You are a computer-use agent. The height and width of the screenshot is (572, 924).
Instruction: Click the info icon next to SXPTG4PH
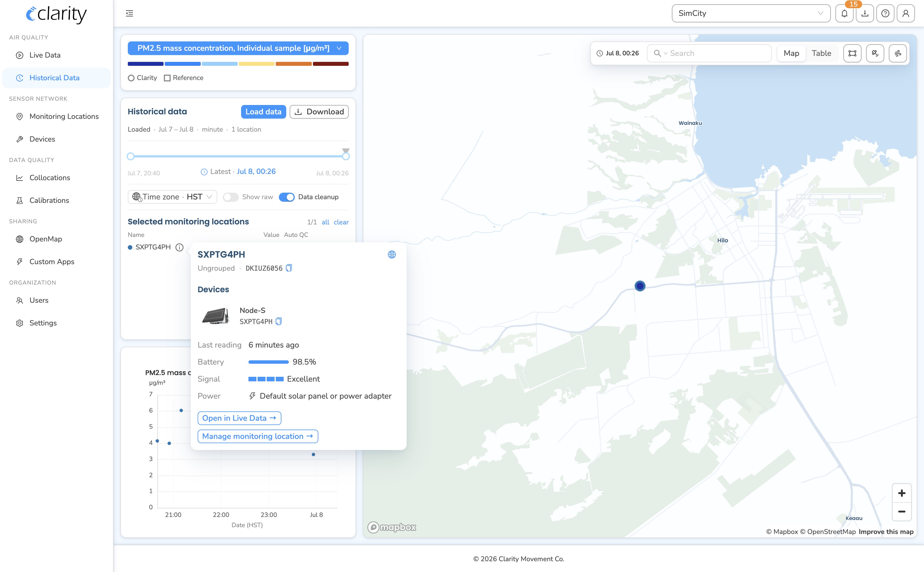tap(179, 247)
